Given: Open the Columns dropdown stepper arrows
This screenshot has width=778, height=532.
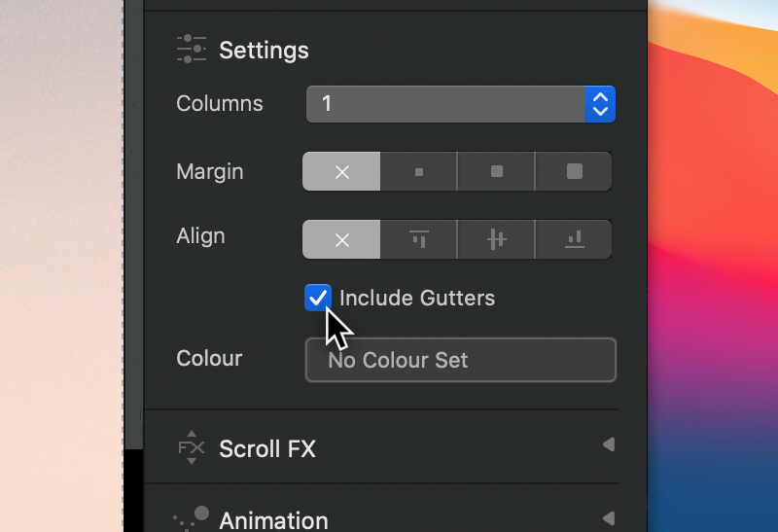Looking at the screenshot, I should click(x=600, y=104).
